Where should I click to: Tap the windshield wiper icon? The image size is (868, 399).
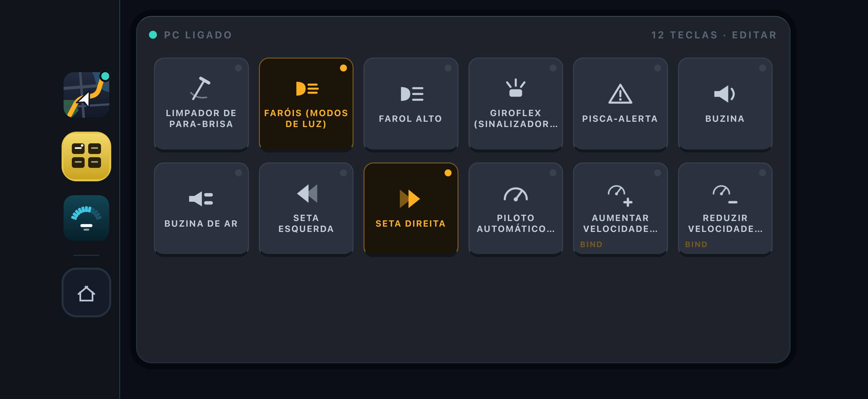[x=200, y=88]
